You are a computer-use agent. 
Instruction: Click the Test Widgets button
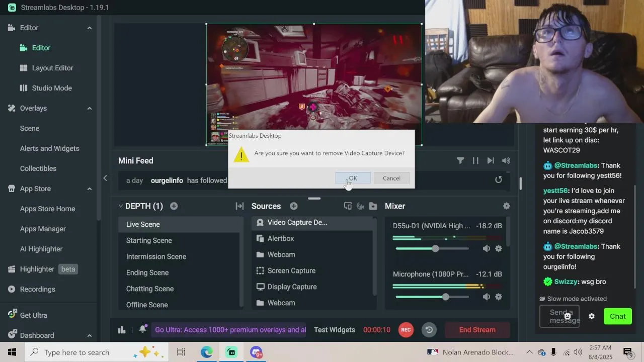335,330
